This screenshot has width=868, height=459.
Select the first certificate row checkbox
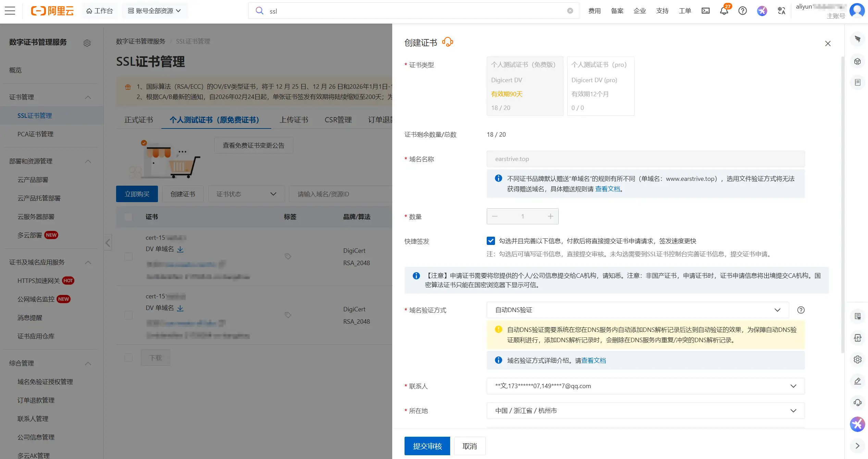(128, 257)
